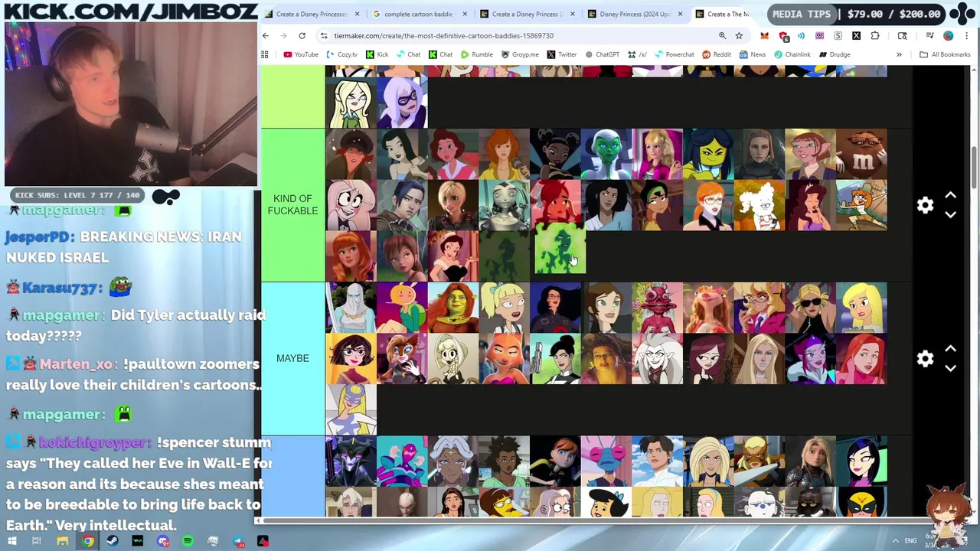Close the complete cartoon baddie tab
Screen dimensions: 980x551
tap(464, 14)
